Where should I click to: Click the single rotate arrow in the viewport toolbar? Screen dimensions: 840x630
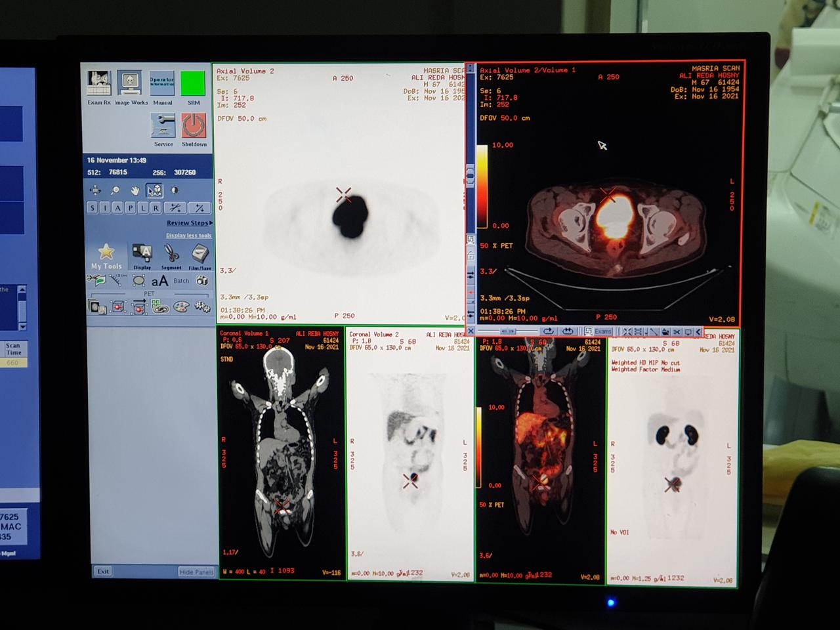coord(549,331)
